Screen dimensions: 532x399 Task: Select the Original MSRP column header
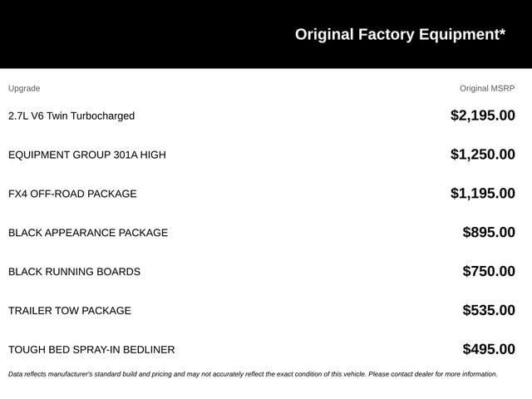point(487,89)
